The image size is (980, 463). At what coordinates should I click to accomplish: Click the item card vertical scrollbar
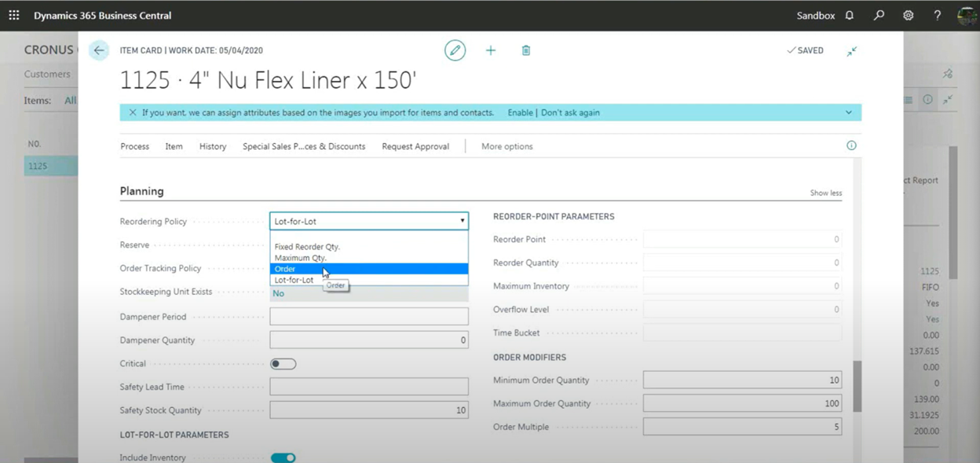[857, 386]
